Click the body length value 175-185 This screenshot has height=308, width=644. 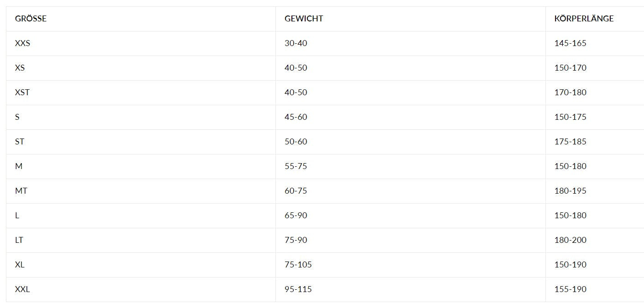(570, 142)
